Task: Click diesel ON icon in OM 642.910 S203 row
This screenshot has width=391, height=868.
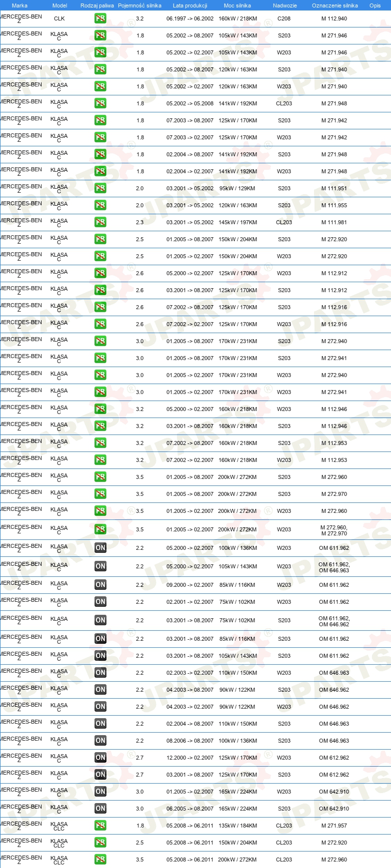Action: click(x=100, y=809)
